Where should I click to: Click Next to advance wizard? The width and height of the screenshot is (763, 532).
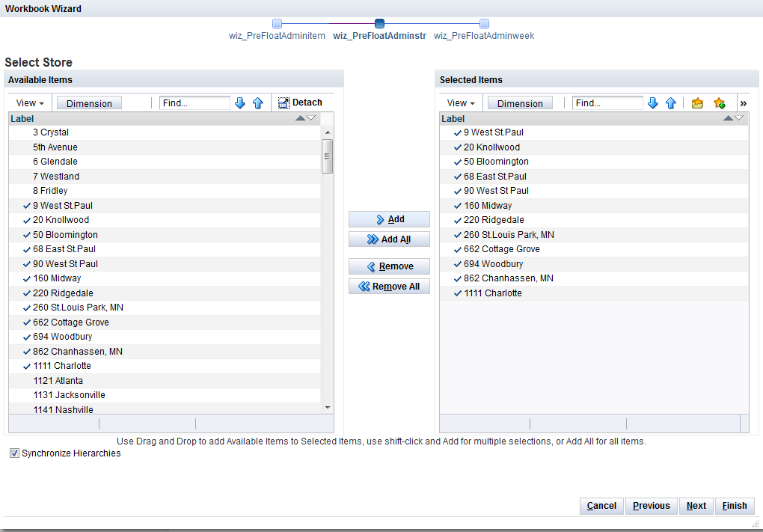696,506
